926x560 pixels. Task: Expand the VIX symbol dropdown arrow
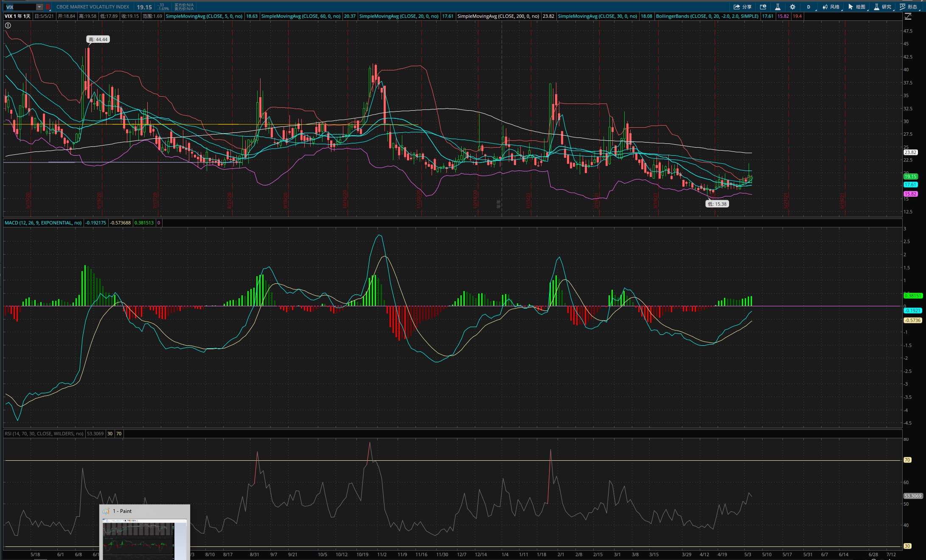click(39, 7)
